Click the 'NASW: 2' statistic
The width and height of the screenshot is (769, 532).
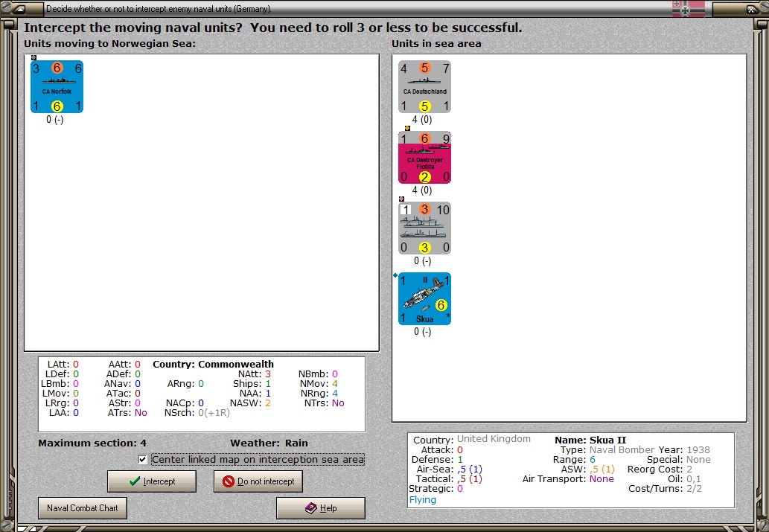click(x=251, y=403)
